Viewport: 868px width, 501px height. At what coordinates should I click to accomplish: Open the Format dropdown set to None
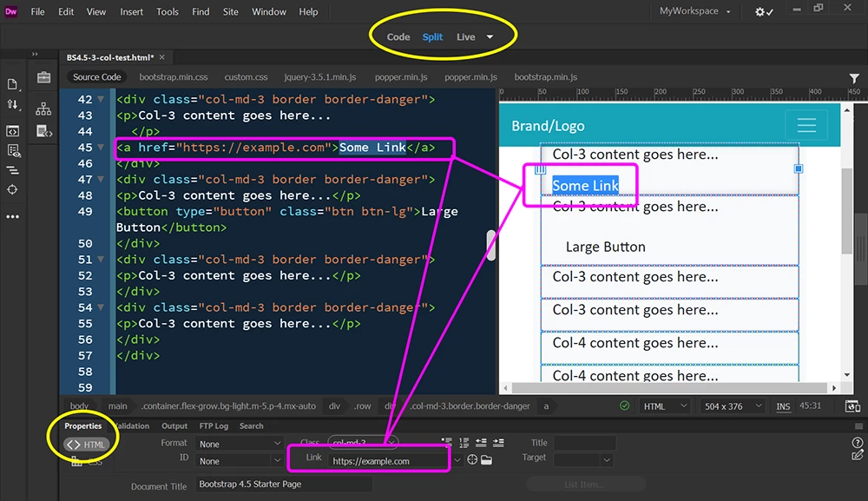tap(240, 444)
